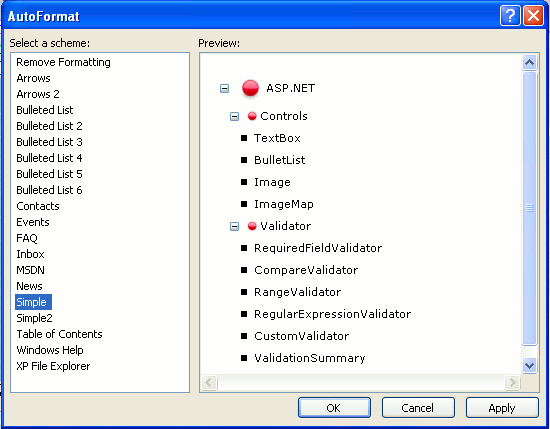Viewport: 550px width, 429px height.
Task: Click the scroll down arrow in the preview pane
Action: click(529, 366)
